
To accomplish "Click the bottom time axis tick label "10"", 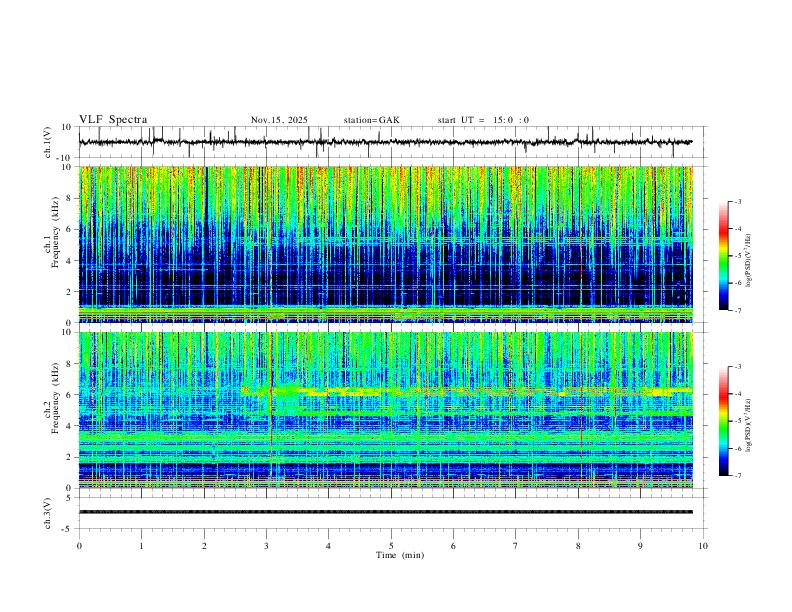I will [x=703, y=546].
